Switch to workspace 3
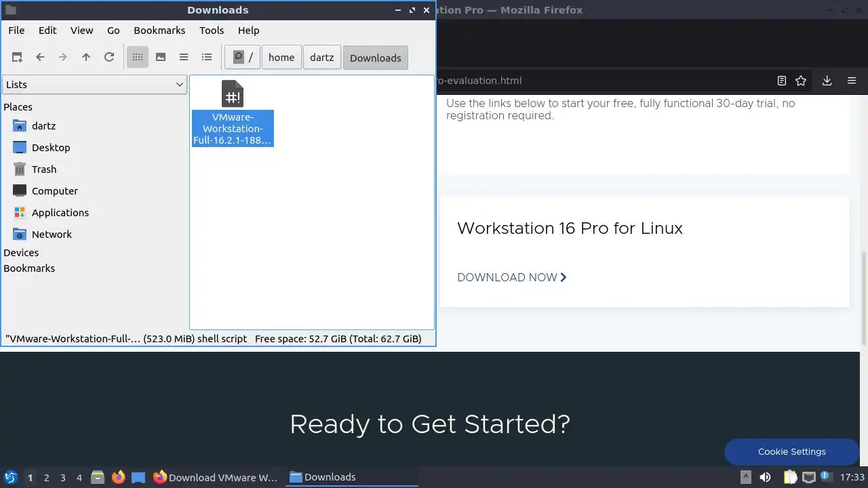 pos(62,477)
